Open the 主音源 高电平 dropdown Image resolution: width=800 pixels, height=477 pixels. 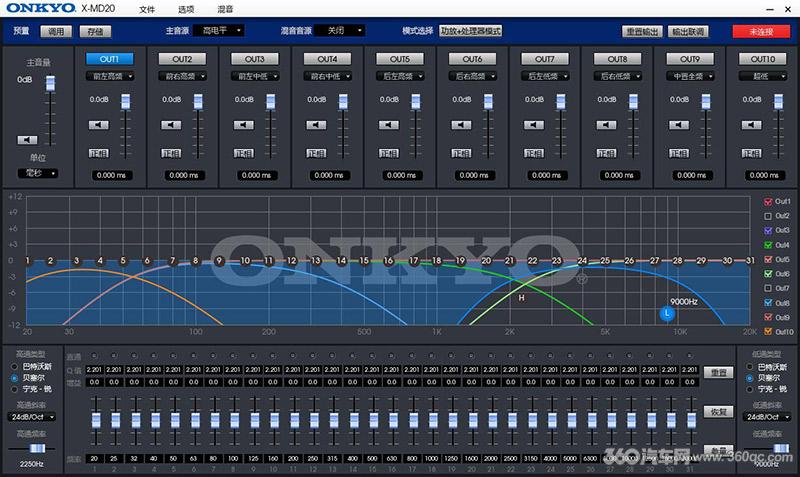tap(218, 31)
